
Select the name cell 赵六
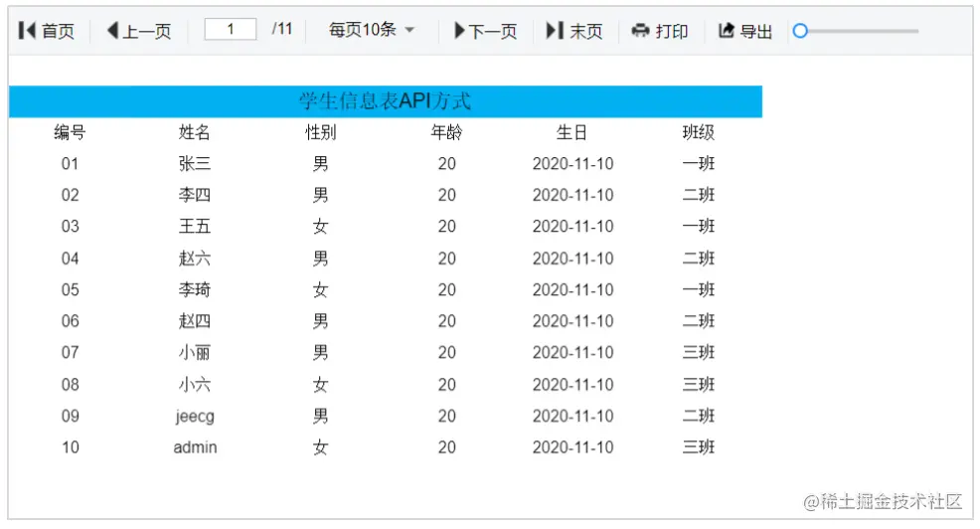(x=195, y=259)
